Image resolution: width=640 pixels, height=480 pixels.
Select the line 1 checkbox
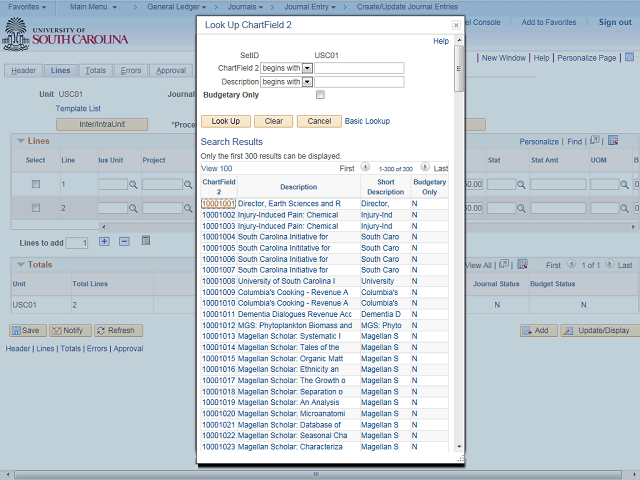pyautogui.click(x=36, y=185)
